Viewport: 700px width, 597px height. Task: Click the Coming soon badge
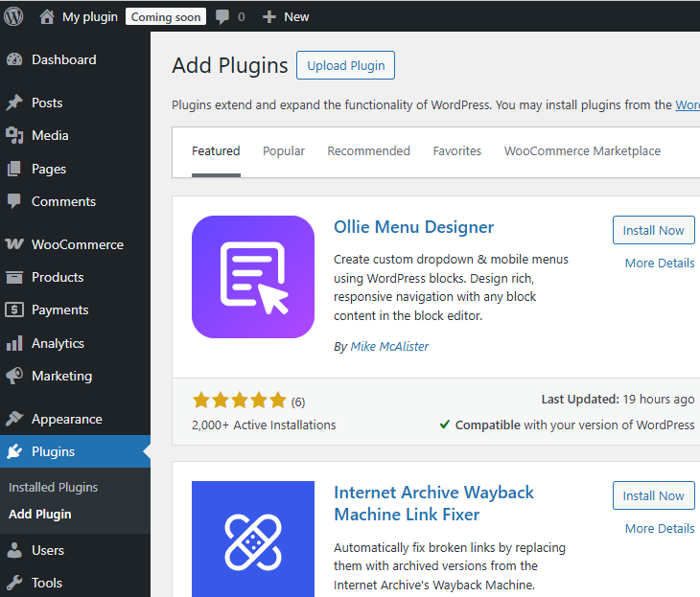pyautogui.click(x=166, y=16)
